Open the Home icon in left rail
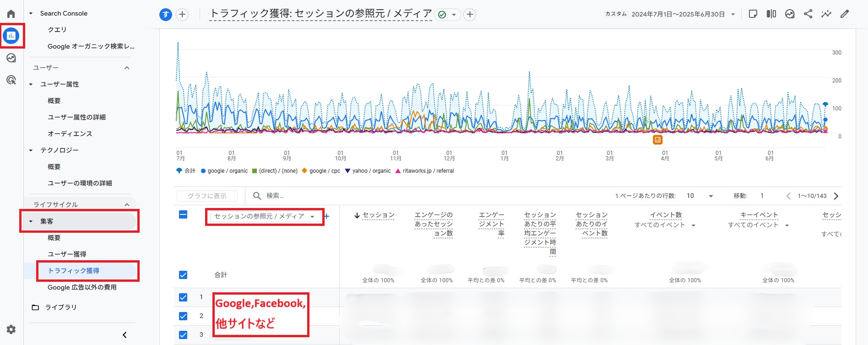868x345 pixels. (x=11, y=14)
